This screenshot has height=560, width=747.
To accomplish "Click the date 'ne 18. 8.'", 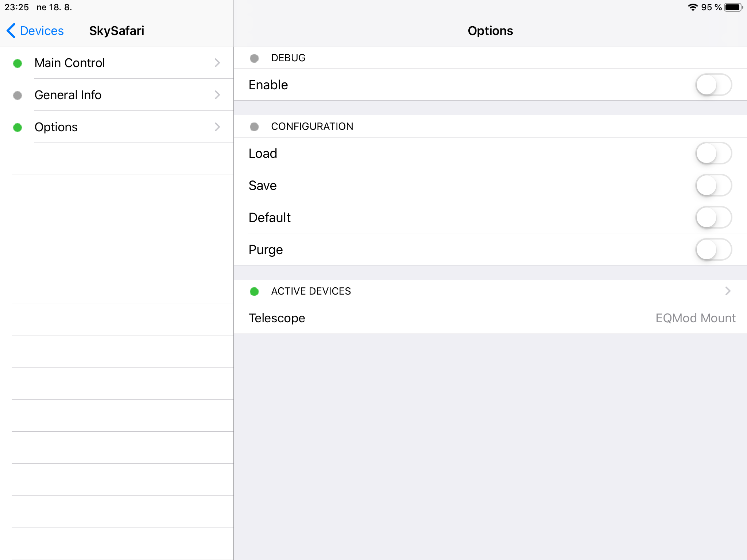I will click(54, 7).
